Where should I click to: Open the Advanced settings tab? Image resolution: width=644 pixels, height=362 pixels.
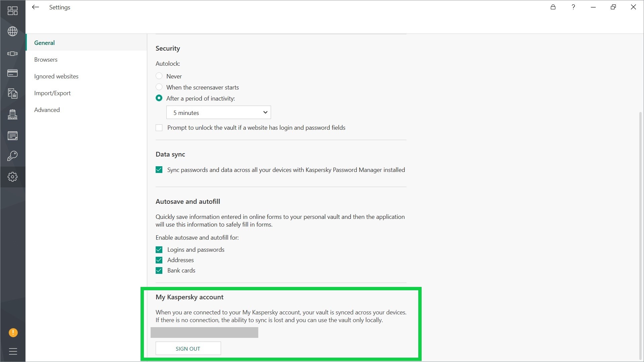point(87,110)
